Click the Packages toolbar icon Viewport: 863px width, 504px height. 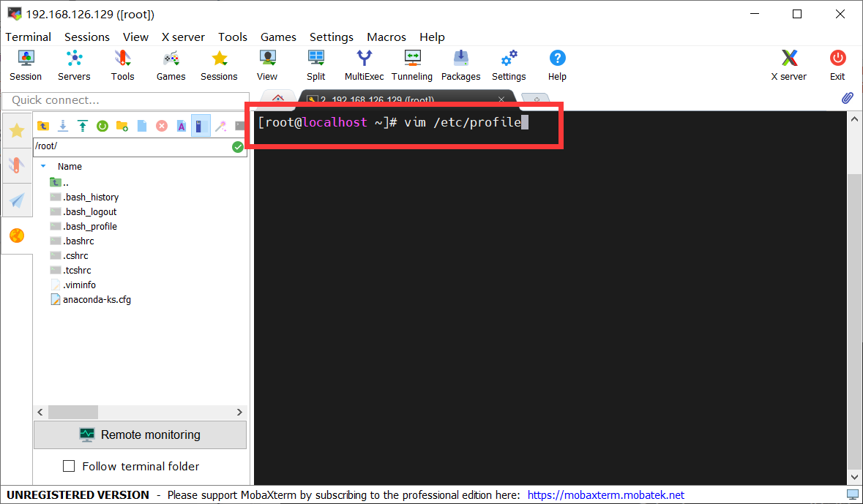click(460, 66)
